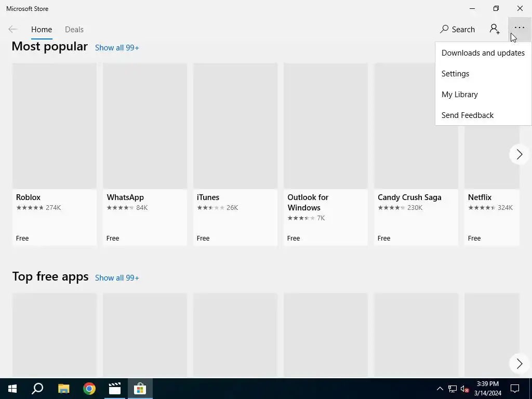The width and height of the screenshot is (532, 399).
Task: Click Candy Crush Saga 230K rating
Action: click(x=400, y=208)
